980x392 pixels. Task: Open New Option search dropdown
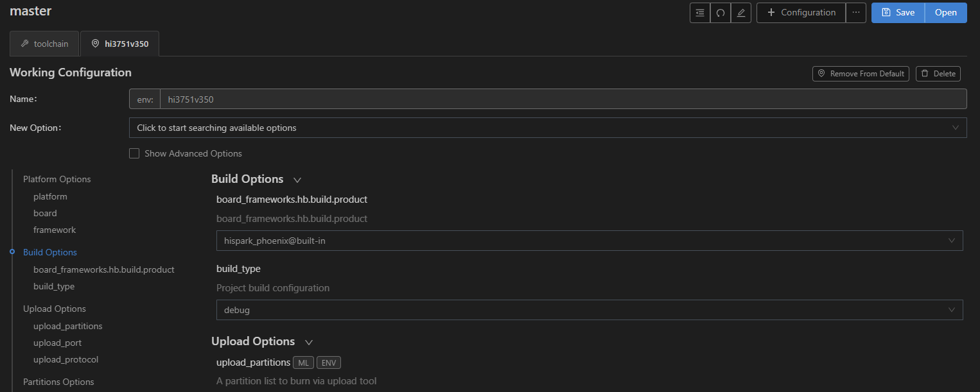coord(547,128)
